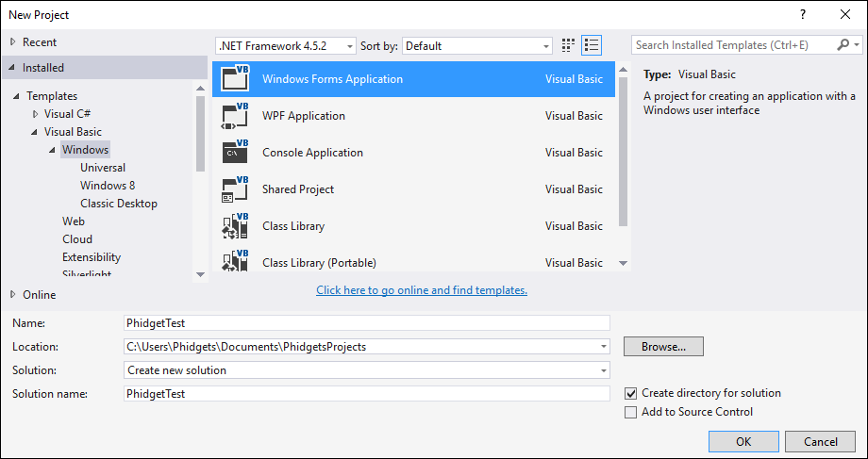The height and width of the screenshot is (459, 868).
Task: Open the online templates link
Action: 422,290
